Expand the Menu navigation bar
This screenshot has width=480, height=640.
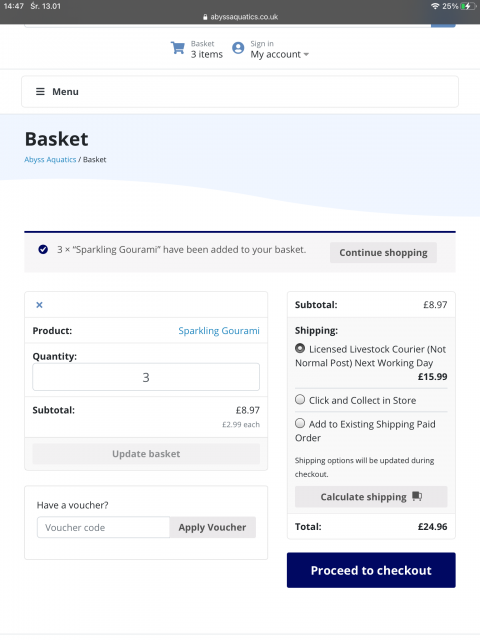(240, 92)
